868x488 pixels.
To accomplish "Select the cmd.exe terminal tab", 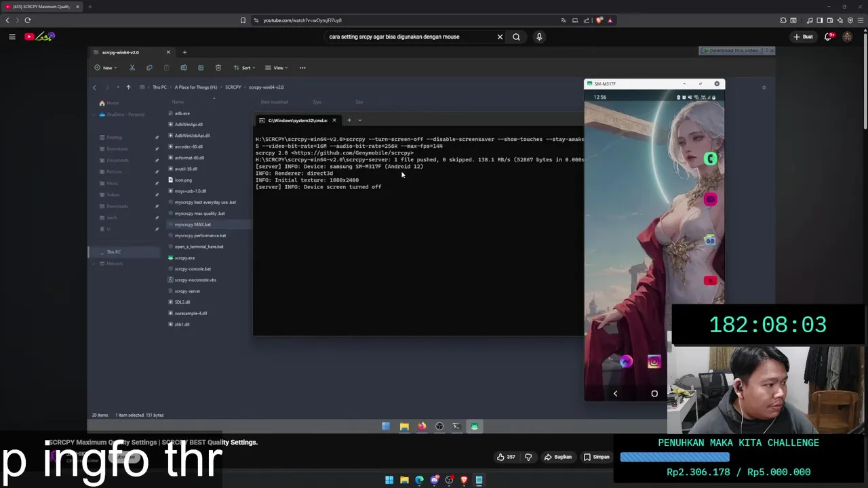I will pos(297,120).
